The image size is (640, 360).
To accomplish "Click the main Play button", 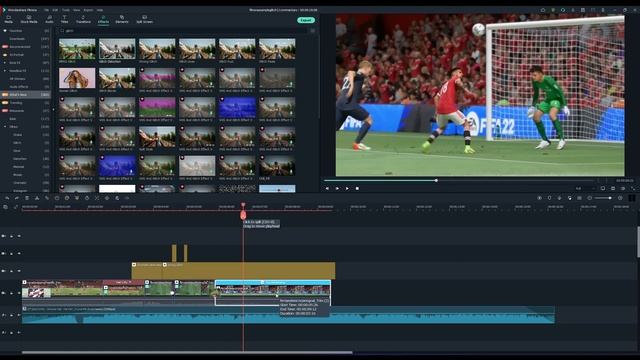I will (347, 189).
